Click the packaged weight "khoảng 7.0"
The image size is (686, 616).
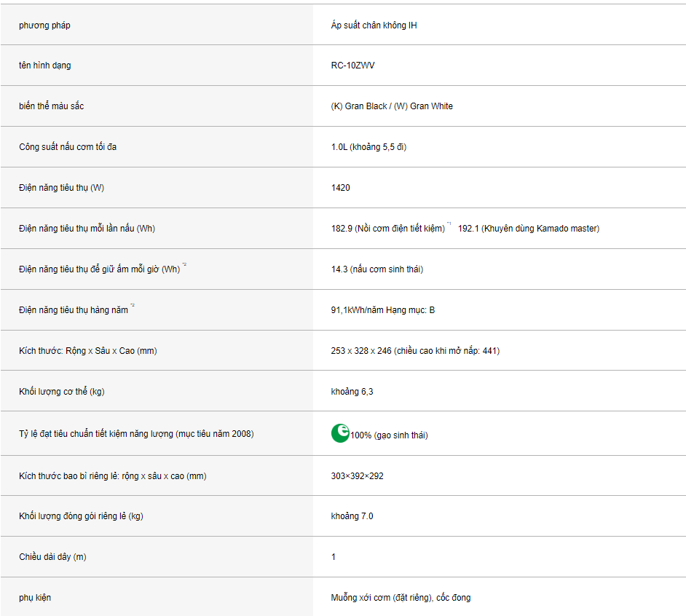point(352,516)
